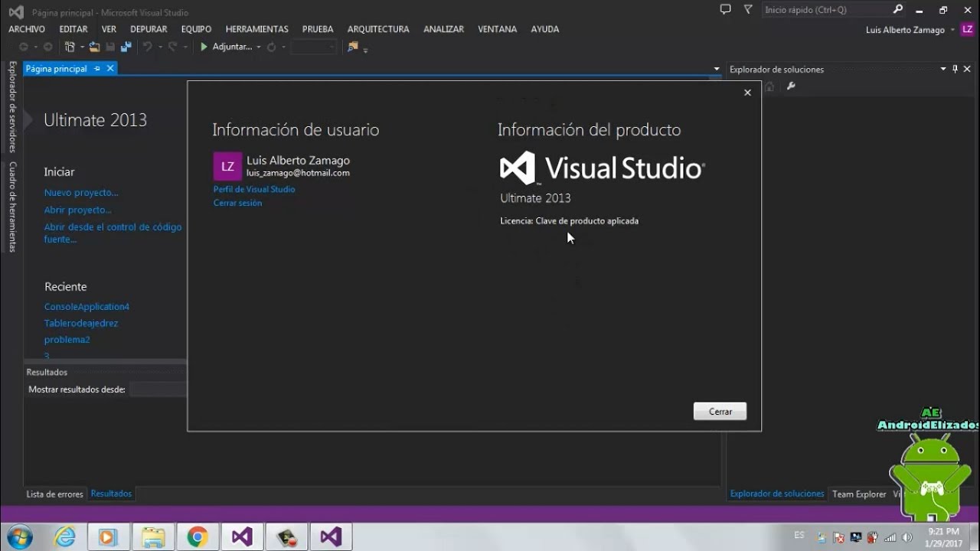
Task: Close the Explorador de soluciones panel
Action: click(969, 69)
